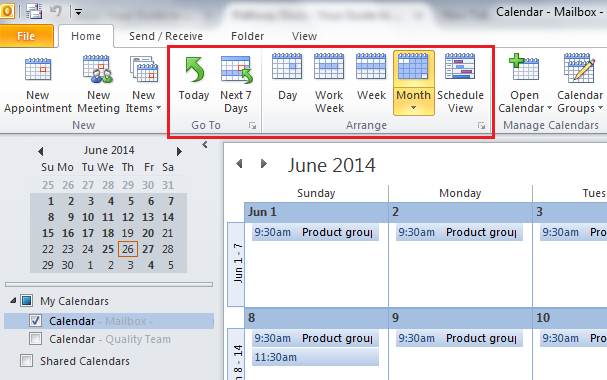Select June 30 in mini calendar
Viewport: 607px width, 380px height.
(x=67, y=265)
